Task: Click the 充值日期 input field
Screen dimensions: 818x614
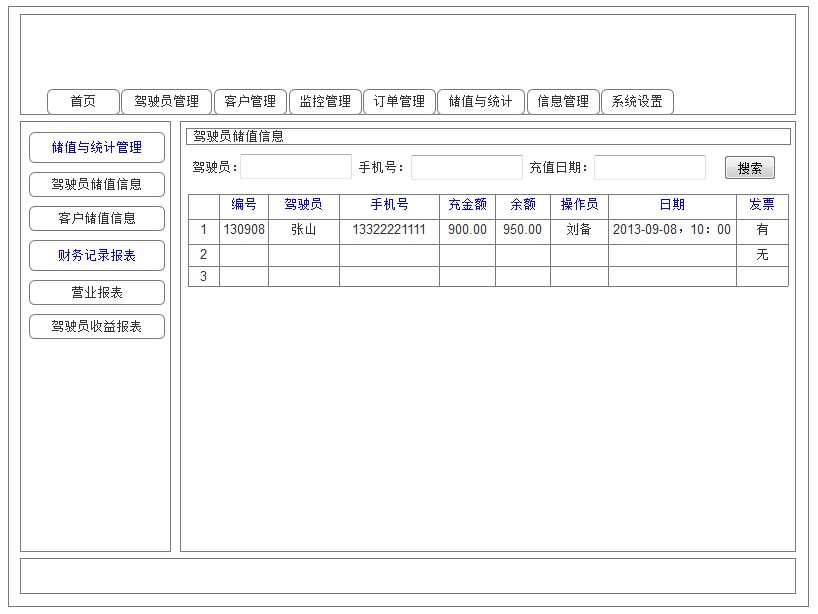Action: pos(649,167)
